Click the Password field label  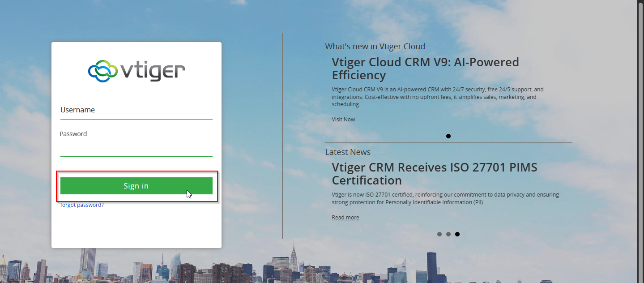click(73, 134)
